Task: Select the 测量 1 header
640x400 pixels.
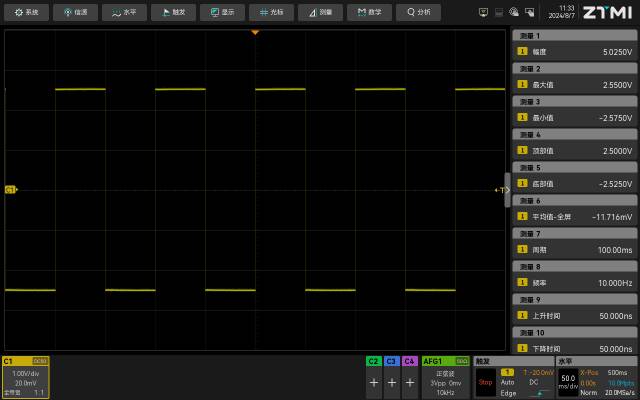Action: tap(575, 36)
